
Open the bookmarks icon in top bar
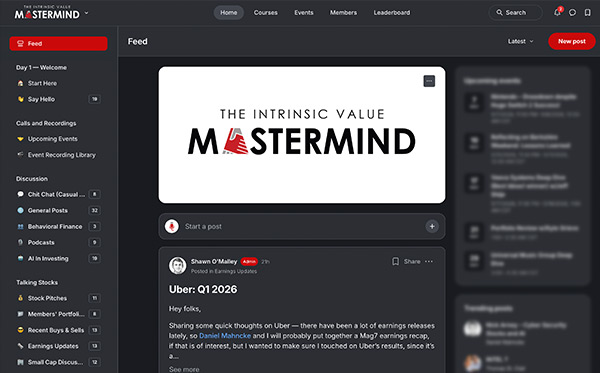[x=587, y=13]
